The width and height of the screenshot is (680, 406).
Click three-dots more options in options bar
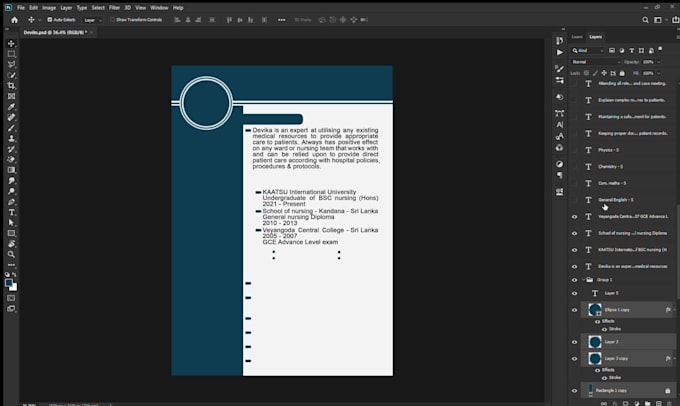pos(281,20)
